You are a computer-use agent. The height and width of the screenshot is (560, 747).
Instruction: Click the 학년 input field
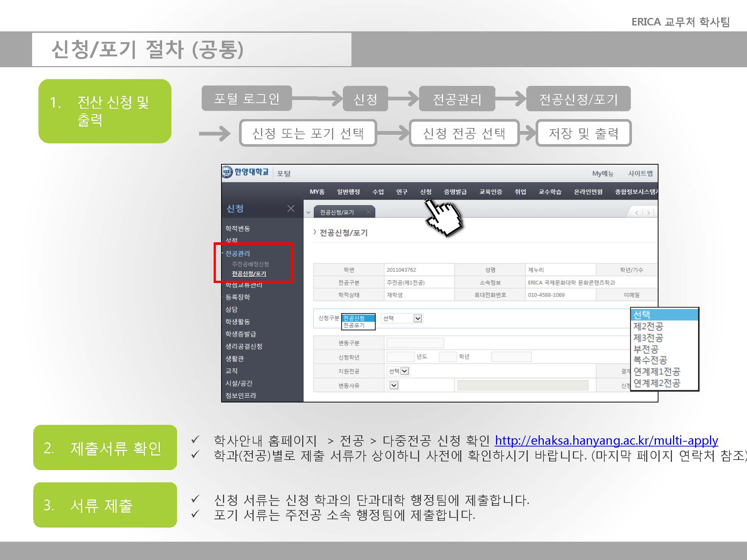[x=448, y=357]
